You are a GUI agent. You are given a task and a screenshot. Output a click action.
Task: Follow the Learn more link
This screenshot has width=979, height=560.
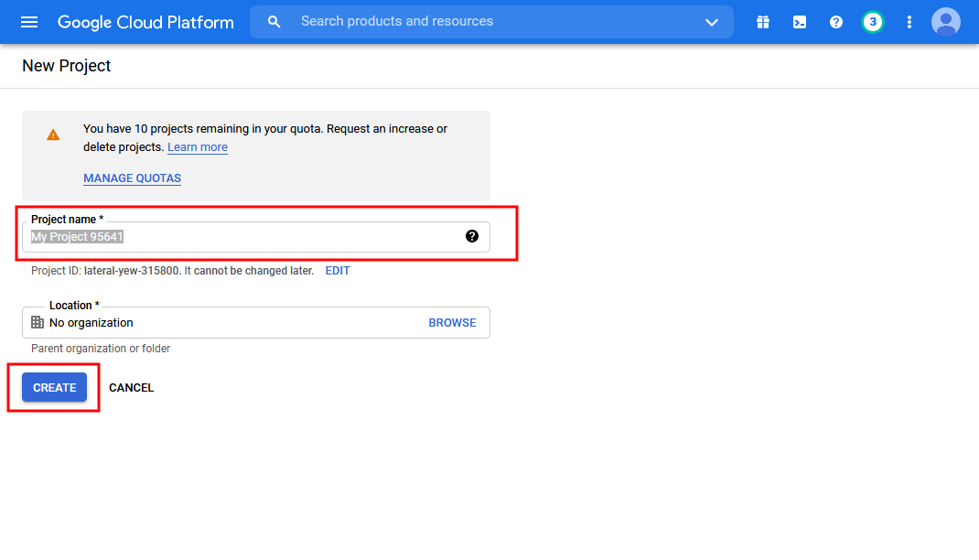(x=198, y=147)
